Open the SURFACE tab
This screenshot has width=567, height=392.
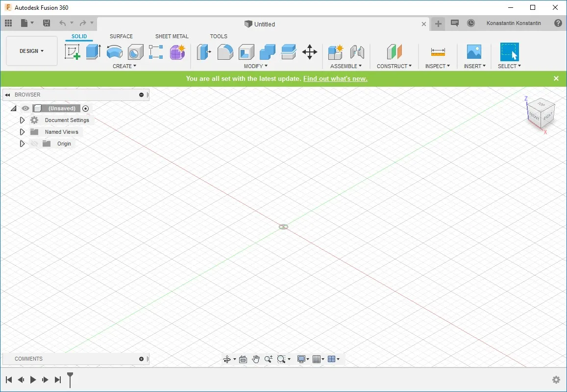121,36
